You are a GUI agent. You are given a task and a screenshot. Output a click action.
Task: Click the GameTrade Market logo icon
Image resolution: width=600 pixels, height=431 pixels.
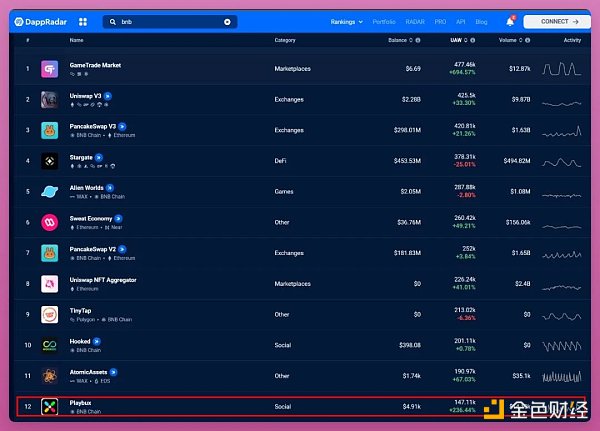[x=49, y=69]
